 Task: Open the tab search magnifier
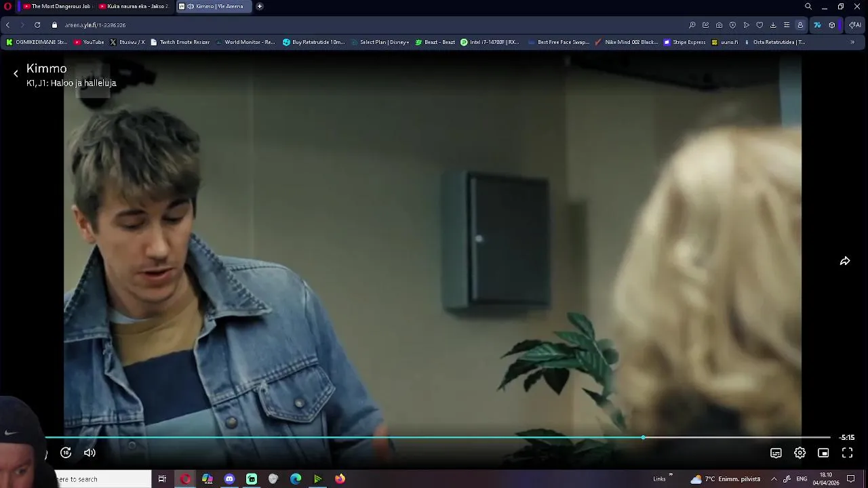808,6
